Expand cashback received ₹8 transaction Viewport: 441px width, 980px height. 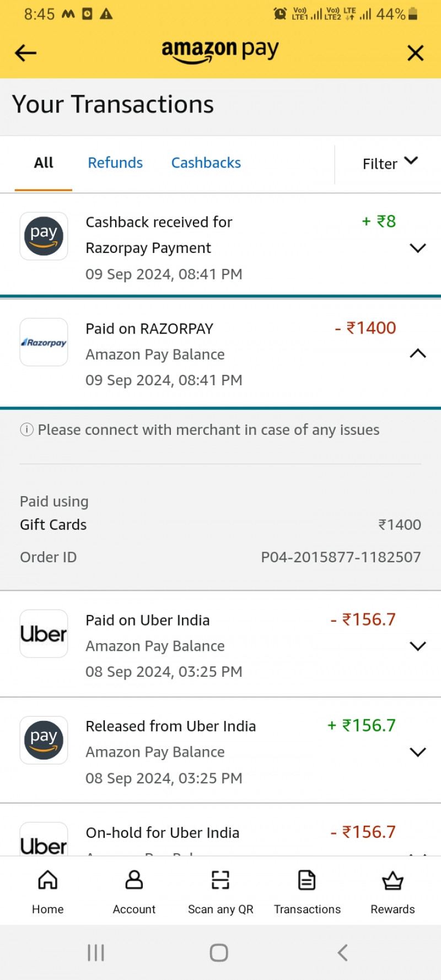pos(418,248)
